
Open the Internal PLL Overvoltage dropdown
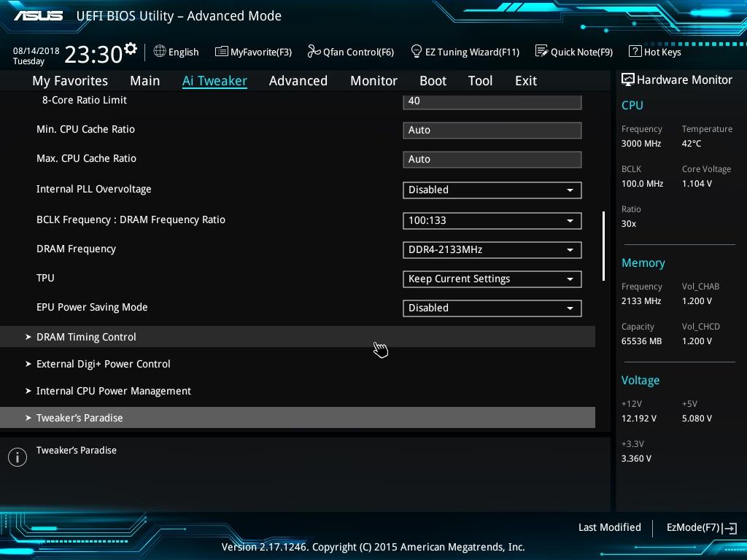(492, 190)
